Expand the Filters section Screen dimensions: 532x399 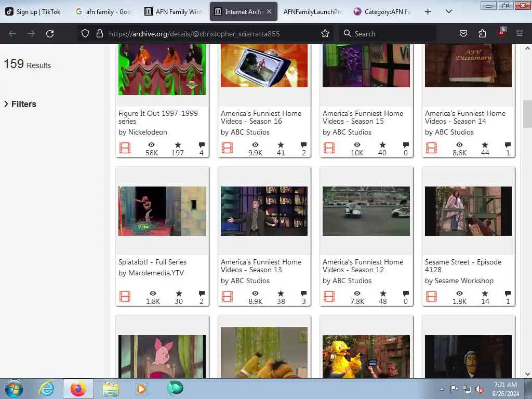20,104
